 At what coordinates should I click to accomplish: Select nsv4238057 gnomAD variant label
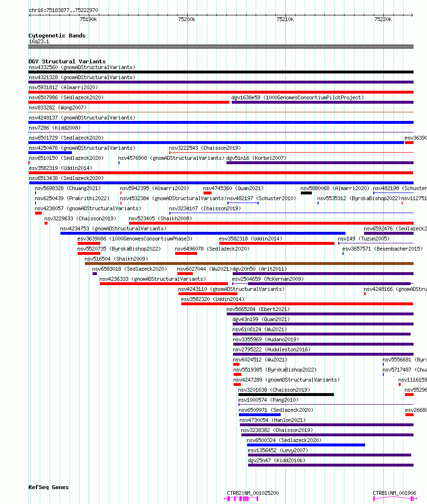click(x=88, y=209)
